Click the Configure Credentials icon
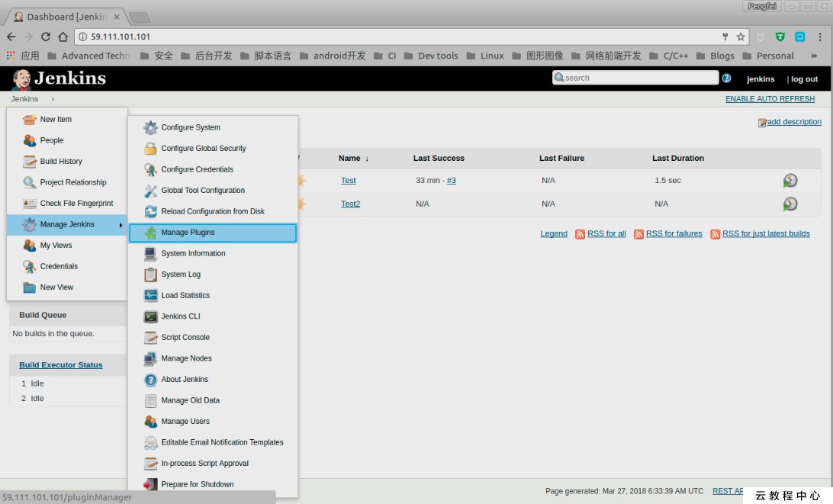Screen dimensions: 833x504 point(151,169)
